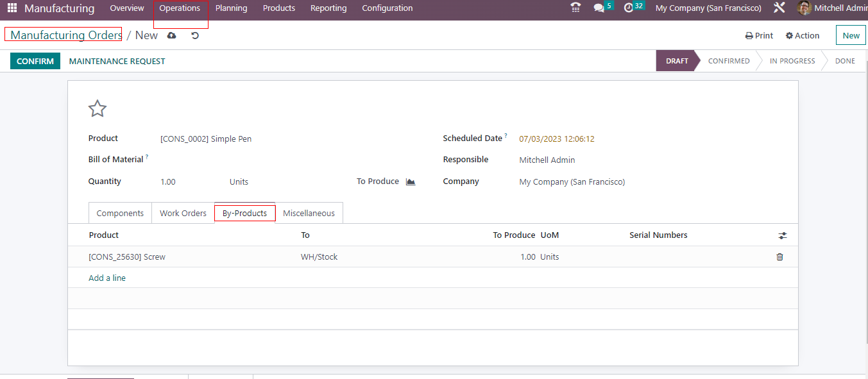Delete the Screw by-product line
Viewport: 868px width, 379px height.
[x=779, y=257]
